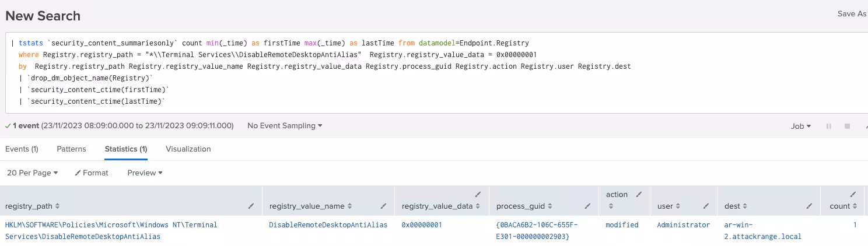The width and height of the screenshot is (868, 246).
Task: Click pencil icon for registry_value_data column
Action: click(x=478, y=194)
